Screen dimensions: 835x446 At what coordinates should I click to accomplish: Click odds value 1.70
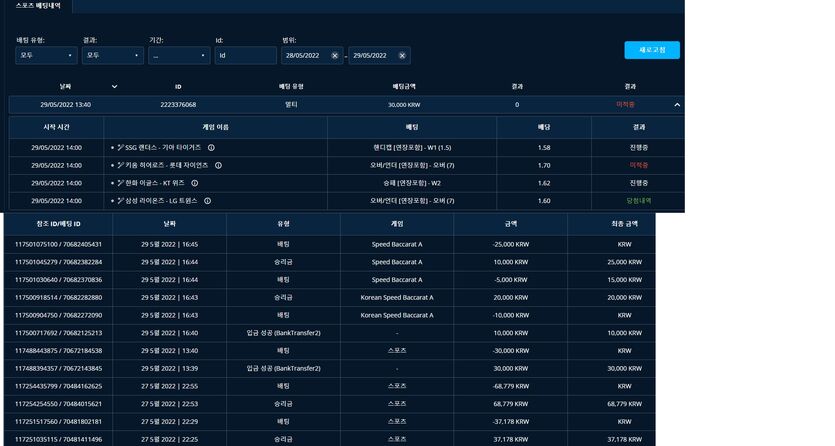(x=544, y=166)
